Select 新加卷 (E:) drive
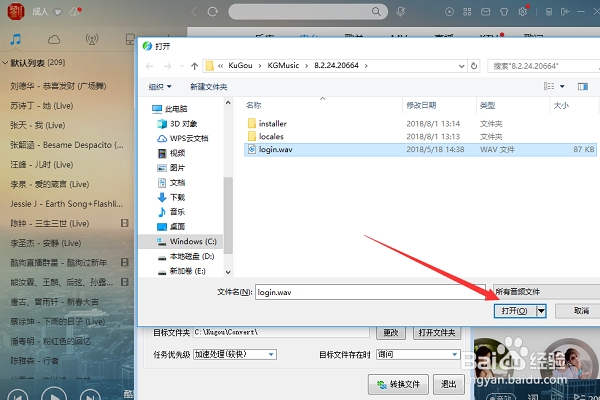Screen dimensions: 600x400 [x=181, y=271]
